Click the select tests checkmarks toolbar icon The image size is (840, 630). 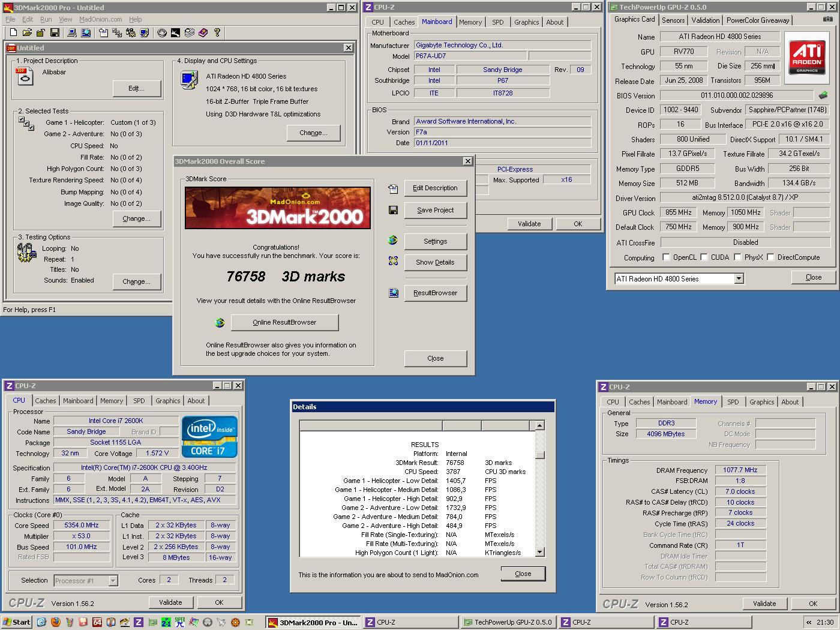(x=117, y=32)
